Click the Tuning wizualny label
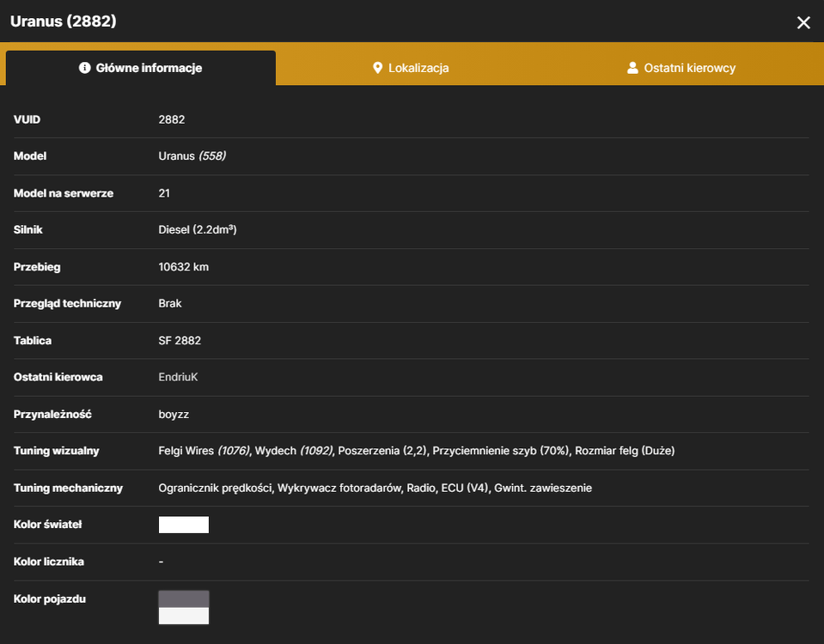The width and height of the screenshot is (824, 644). (x=56, y=451)
